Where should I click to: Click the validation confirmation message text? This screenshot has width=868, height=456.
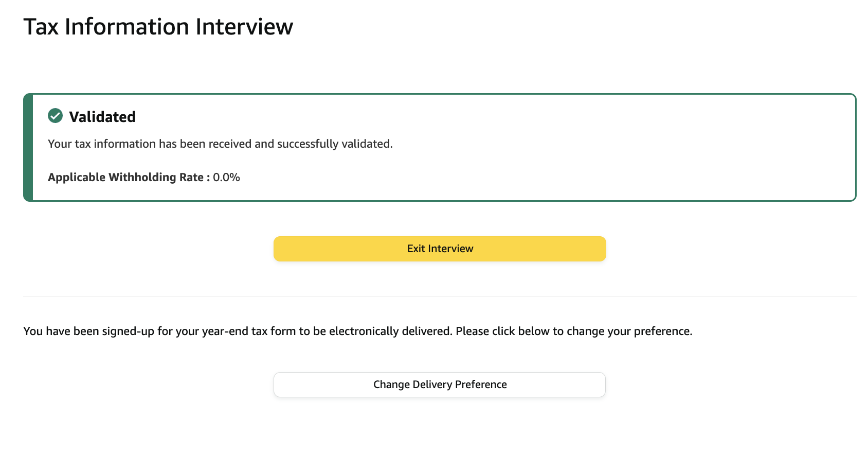[x=220, y=144]
